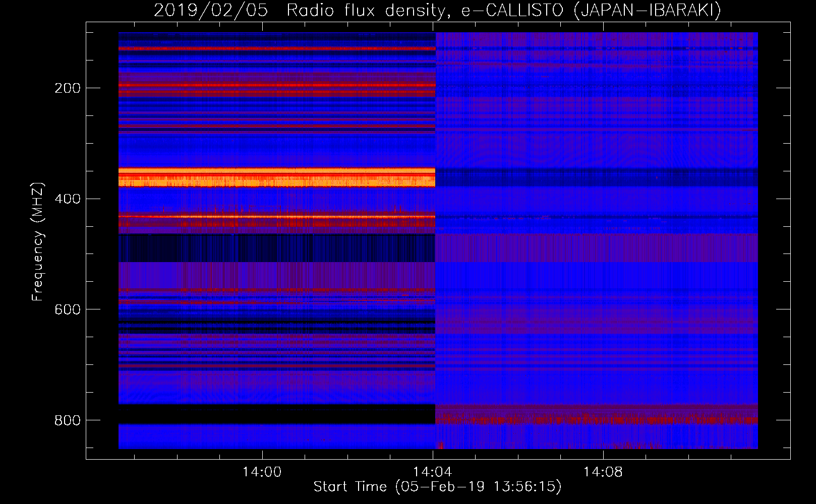Select the 'e-CALLISTO (JAPAN-IBARAKI)' title text

coord(592,11)
